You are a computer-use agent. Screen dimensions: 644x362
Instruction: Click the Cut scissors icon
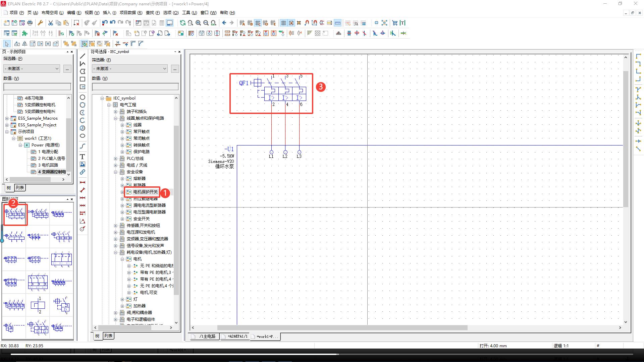point(50,23)
